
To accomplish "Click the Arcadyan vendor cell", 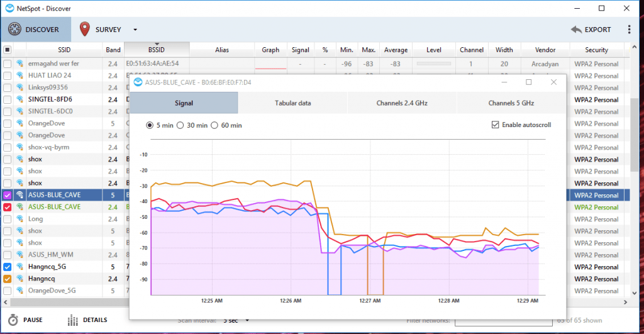I will [545, 64].
